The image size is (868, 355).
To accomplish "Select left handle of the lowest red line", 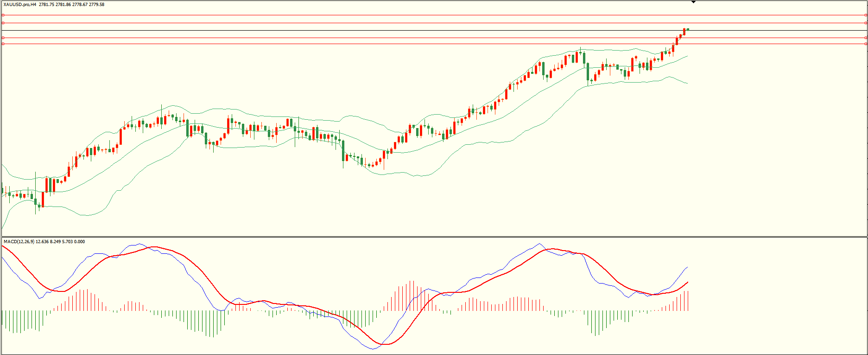I will [x=3, y=44].
